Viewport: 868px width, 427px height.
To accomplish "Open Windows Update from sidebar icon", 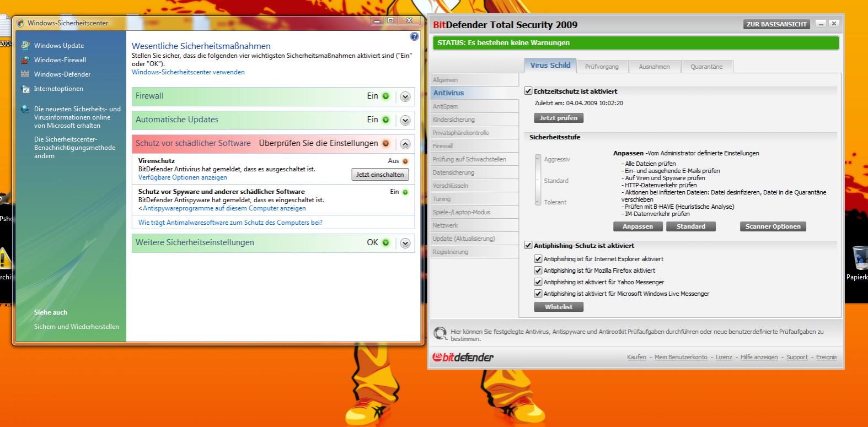I will (25, 46).
